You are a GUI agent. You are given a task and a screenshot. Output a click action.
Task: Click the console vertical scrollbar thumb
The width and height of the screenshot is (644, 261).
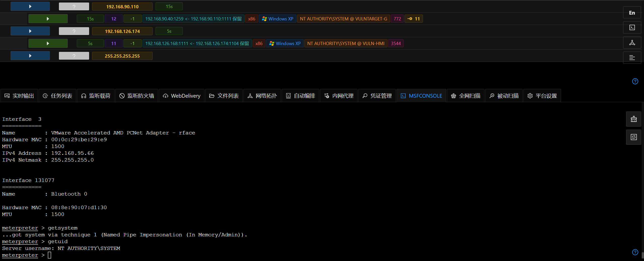point(642,255)
